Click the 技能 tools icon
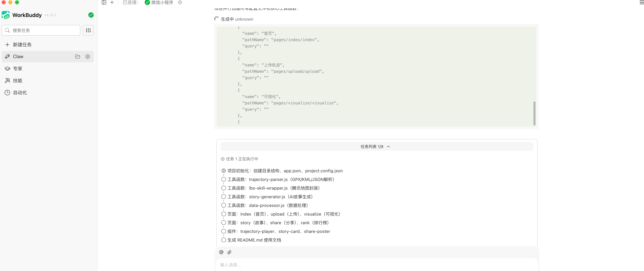The width and height of the screenshot is (644, 271). (x=7, y=81)
